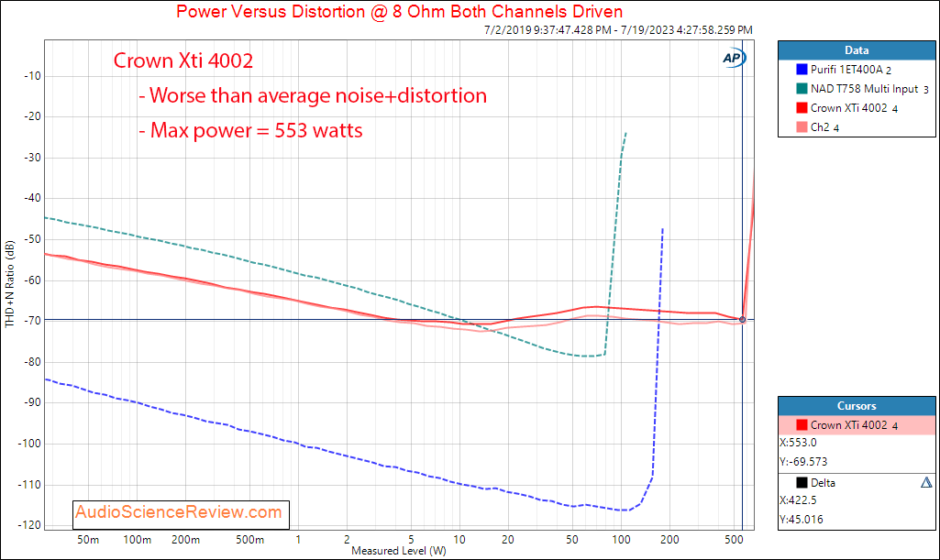
Task: Click the 500m tick on the x-axis
Action: pyautogui.click(x=250, y=540)
